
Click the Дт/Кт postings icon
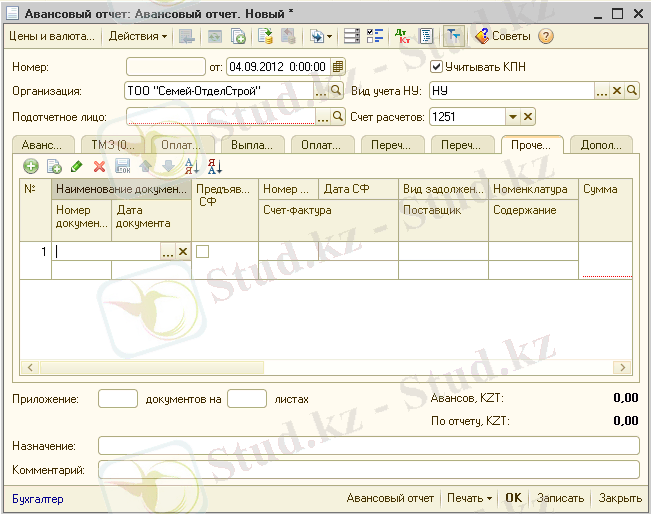tap(403, 36)
